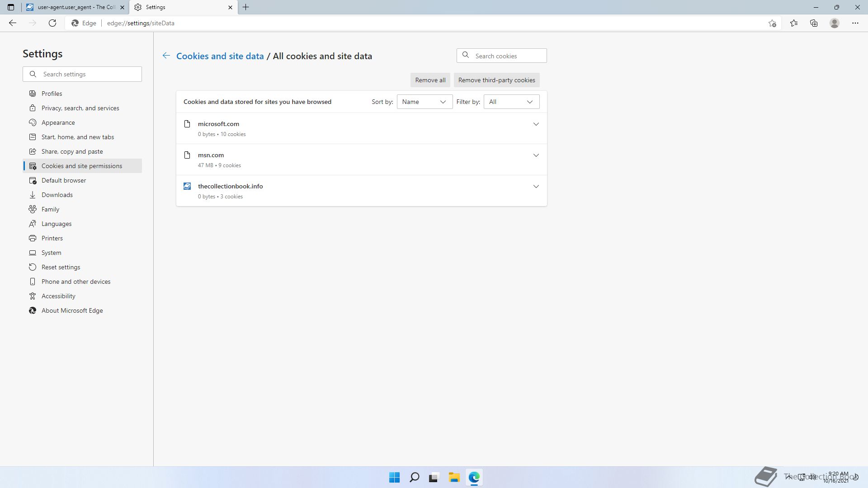Image resolution: width=868 pixels, height=488 pixels.
Task: Open Accessibility settings section
Action: pos(82,296)
